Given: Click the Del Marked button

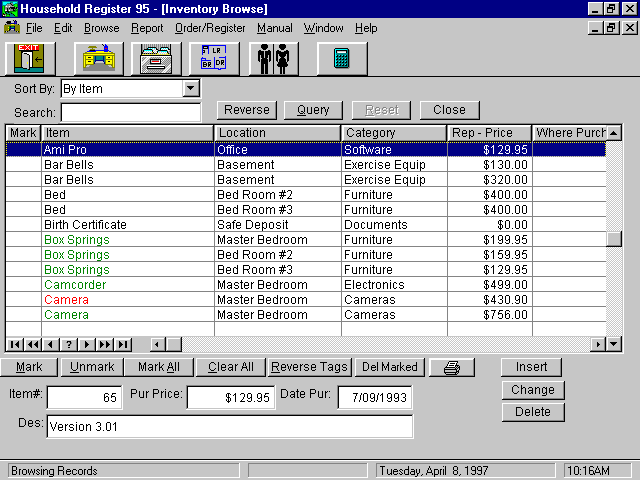Looking at the screenshot, I should 389,367.
